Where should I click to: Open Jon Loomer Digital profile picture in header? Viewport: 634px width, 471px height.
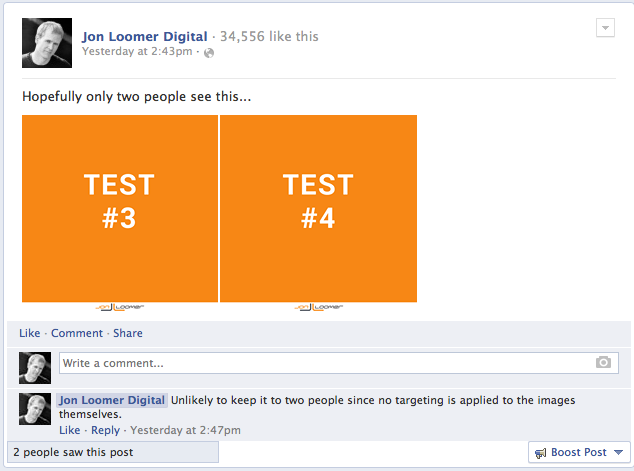(47, 43)
